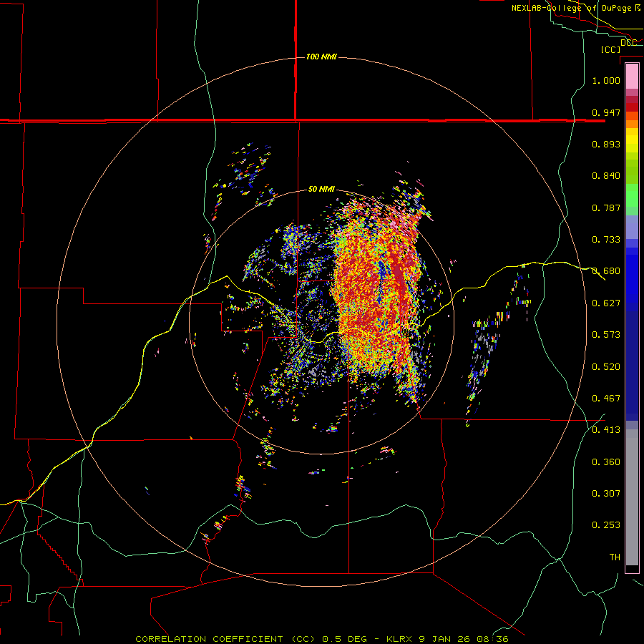Click the 0.520 color scale label

(x=606, y=367)
